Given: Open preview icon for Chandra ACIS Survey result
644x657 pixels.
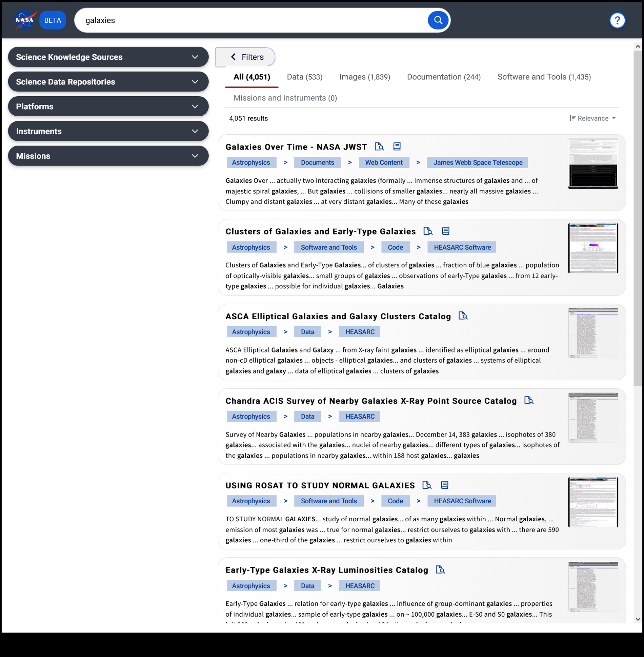Looking at the screenshot, I should click(x=529, y=401).
